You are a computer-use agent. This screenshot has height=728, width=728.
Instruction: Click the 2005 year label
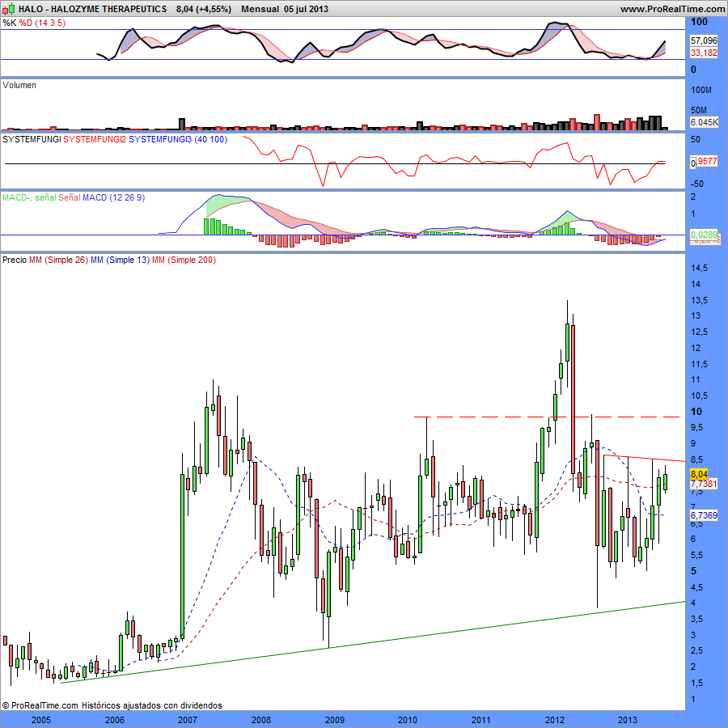coord(41,720)
